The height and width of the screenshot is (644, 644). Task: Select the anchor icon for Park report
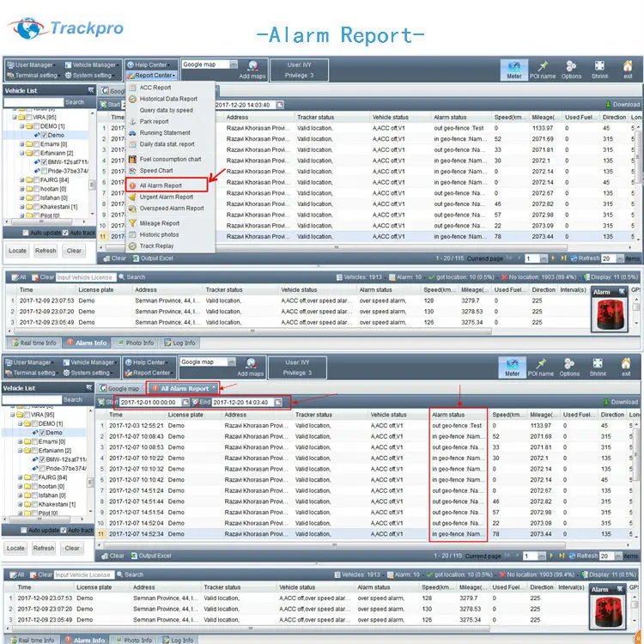point(132,121)
